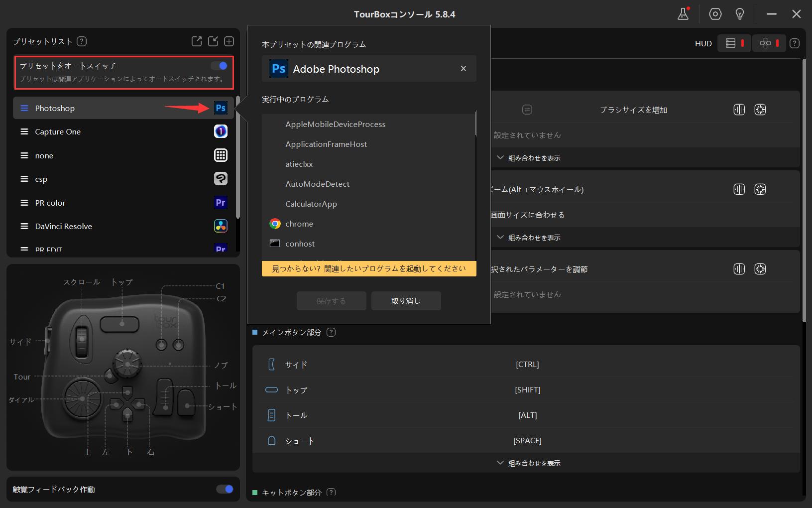812x508 pixels.
Task: Click the knob on TourBox device image
Action: point(127,364)
